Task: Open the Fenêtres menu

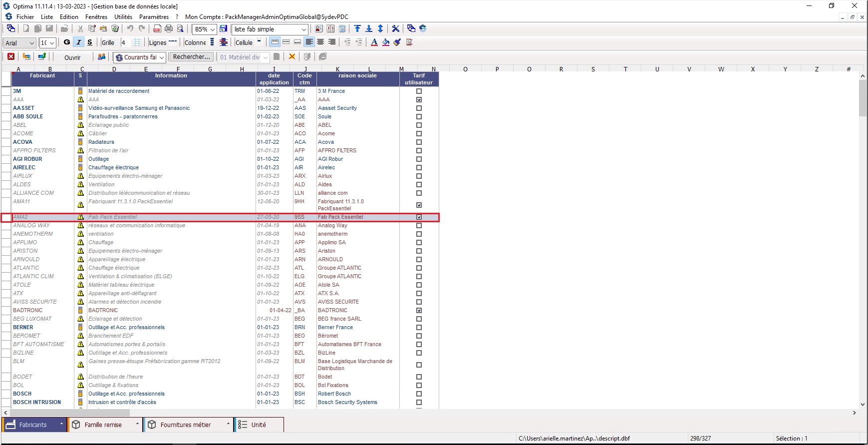Action: [x=96, y=17]
